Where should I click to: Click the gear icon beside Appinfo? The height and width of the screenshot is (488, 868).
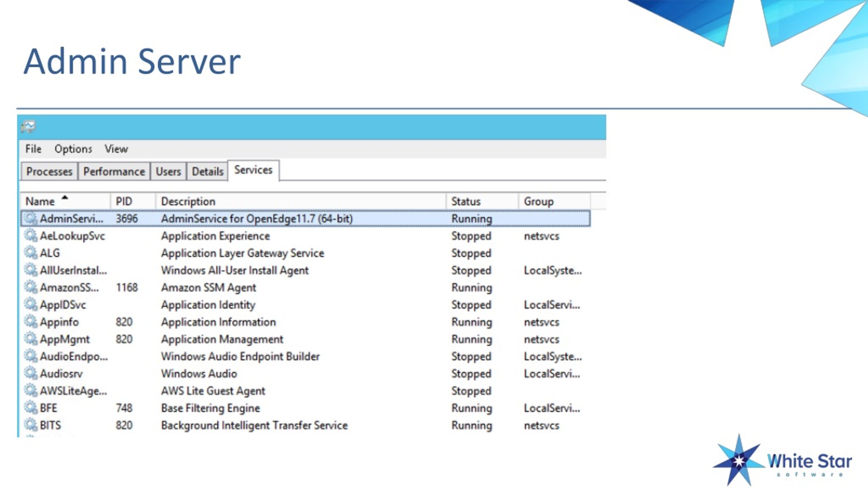coord(31,322)
